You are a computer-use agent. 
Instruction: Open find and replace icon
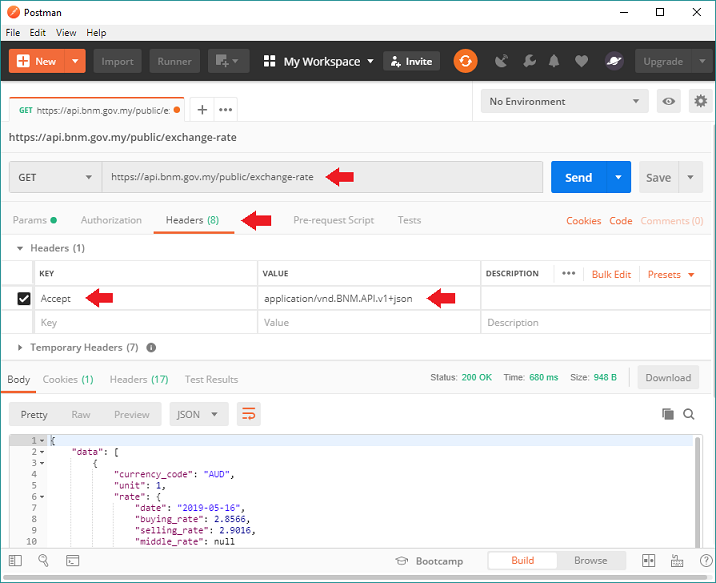click(44, 561)
